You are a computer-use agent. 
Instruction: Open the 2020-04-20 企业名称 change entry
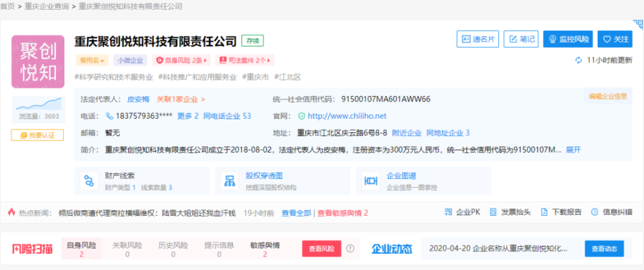pos(498,249)
